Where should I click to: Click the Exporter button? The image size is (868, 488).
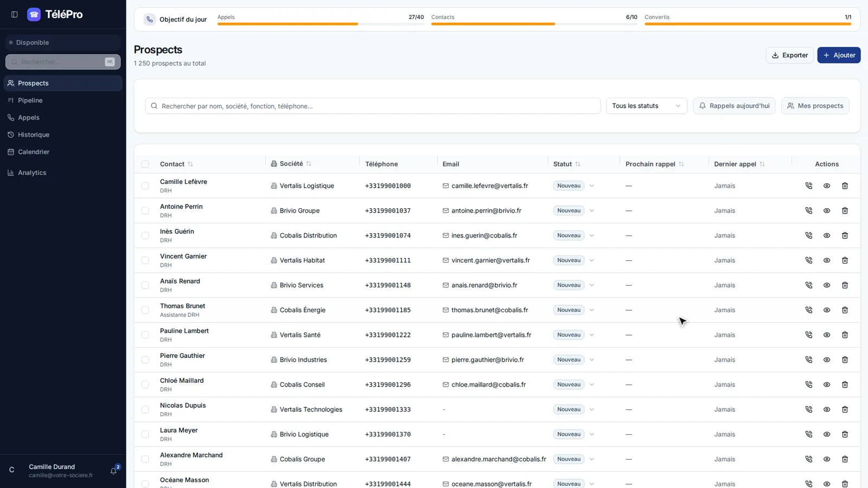point(789,55)
